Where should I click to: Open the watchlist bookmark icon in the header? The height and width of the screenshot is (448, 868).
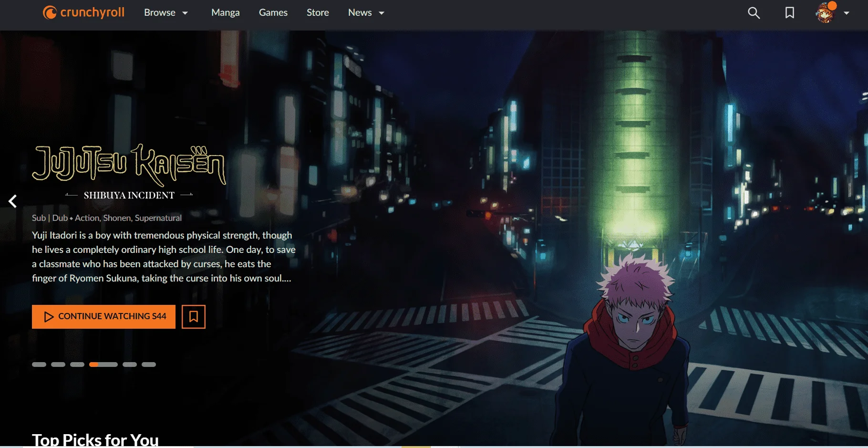coord(790,13)
